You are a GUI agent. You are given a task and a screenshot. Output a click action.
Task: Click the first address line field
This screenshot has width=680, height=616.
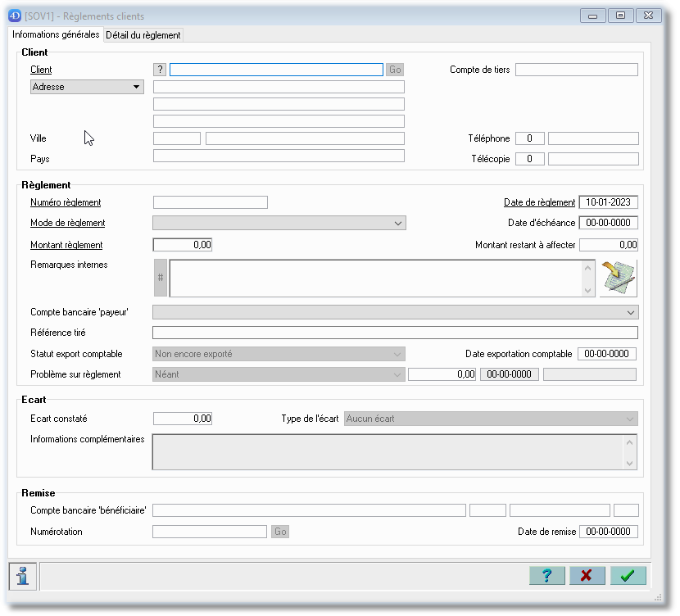pyautogui.click(x=279, y=87)
